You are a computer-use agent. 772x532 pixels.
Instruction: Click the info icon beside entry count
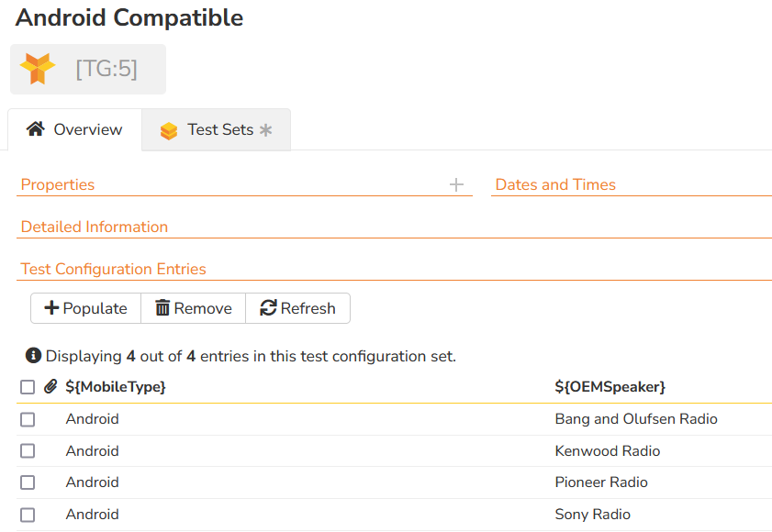[33, 356]
